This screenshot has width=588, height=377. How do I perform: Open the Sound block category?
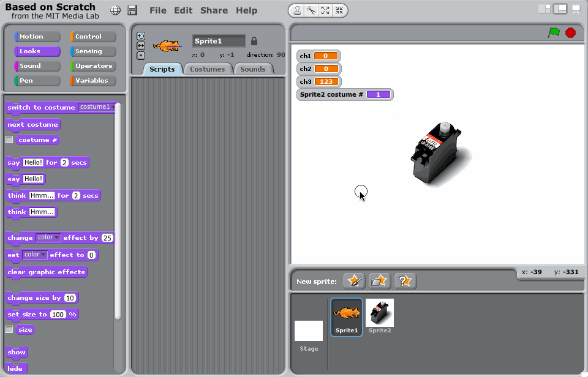[x=37, y=65]
